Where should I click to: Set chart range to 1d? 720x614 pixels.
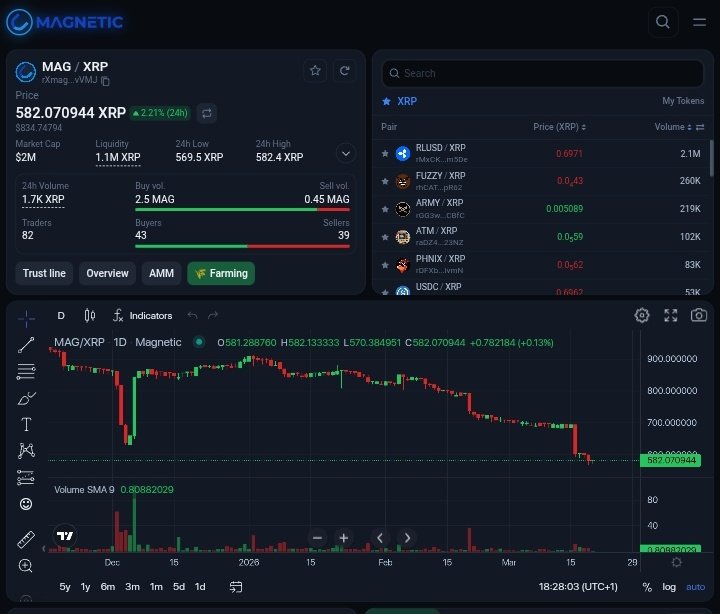200,587
